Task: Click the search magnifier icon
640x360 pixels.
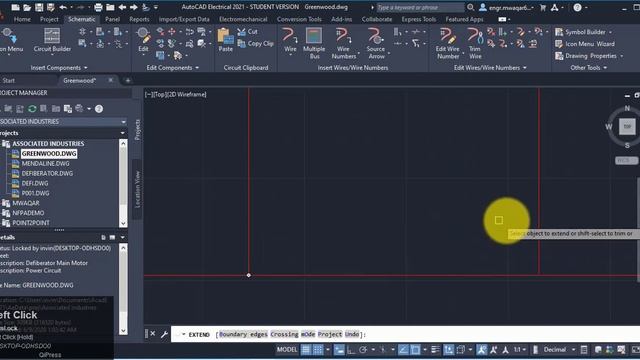Action: pos(471,7)
